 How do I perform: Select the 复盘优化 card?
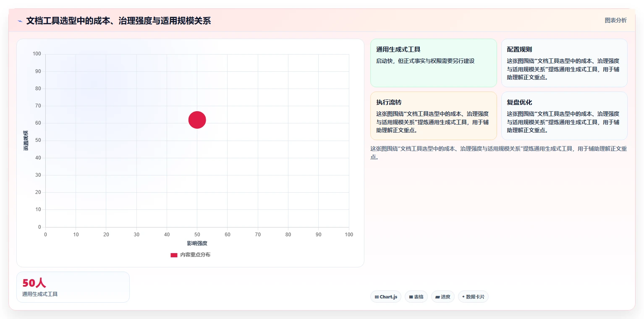click(564, 116)
